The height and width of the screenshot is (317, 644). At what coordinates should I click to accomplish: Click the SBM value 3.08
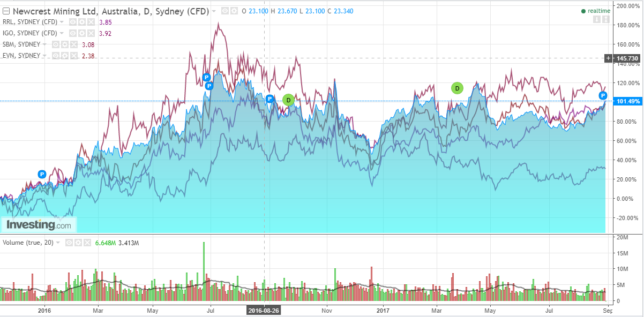pyautogui.click(x=88, y=44)
